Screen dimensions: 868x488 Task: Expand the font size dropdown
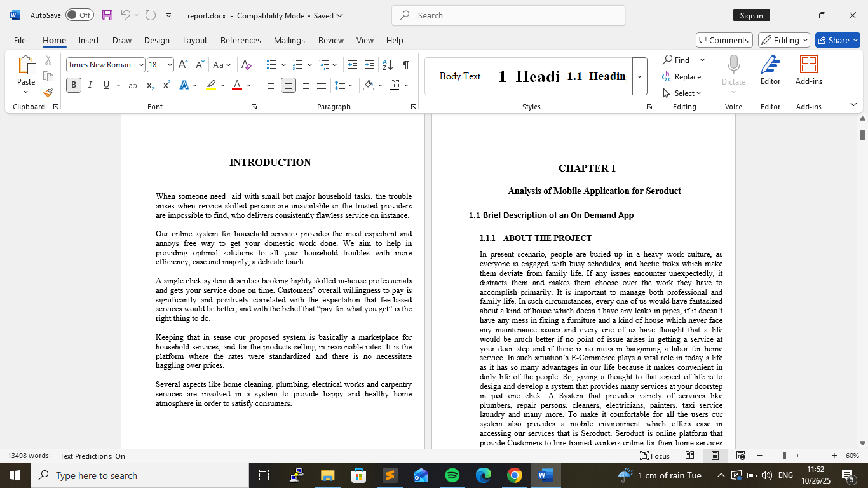[x=170, y=65]
